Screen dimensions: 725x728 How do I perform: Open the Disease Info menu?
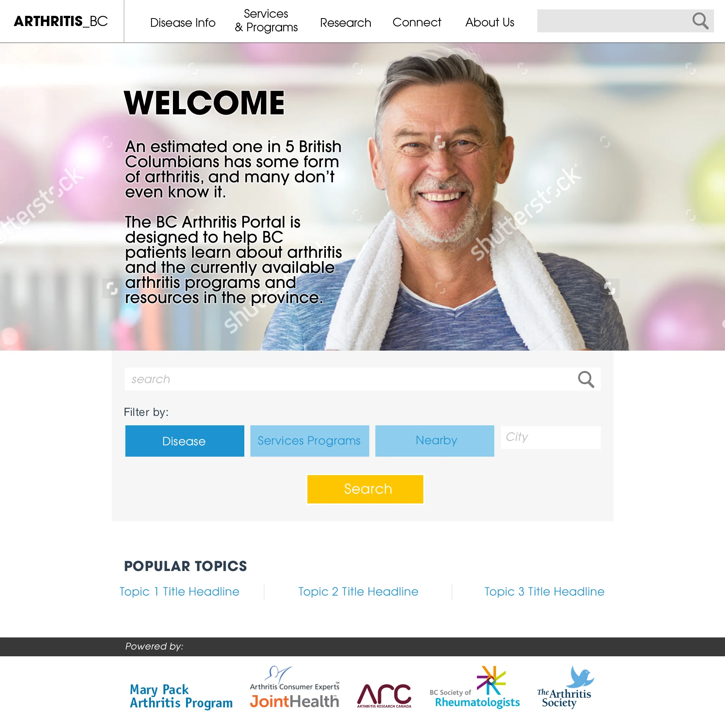[x=183, y=23]
